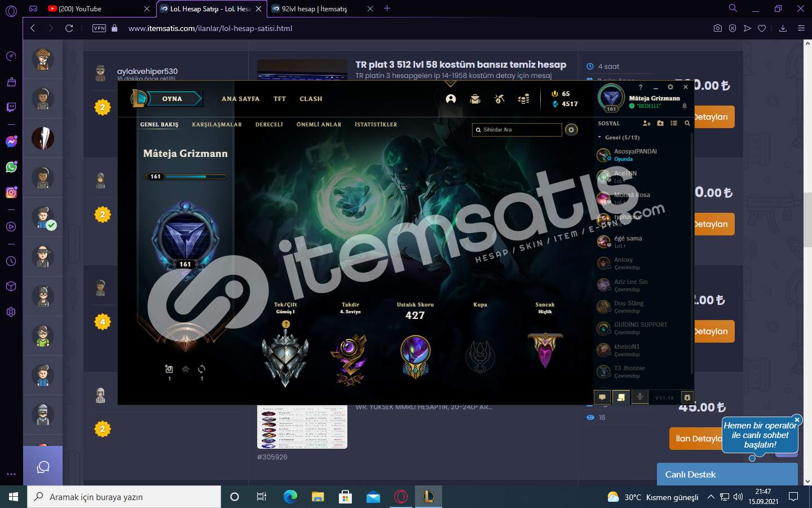
Task: Click the heart bookmark icon in address bar
Action: tap(762, 28)
